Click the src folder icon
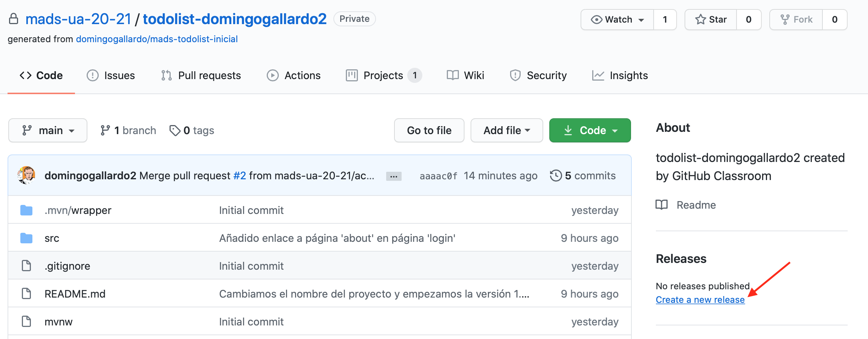 point(26,238)
